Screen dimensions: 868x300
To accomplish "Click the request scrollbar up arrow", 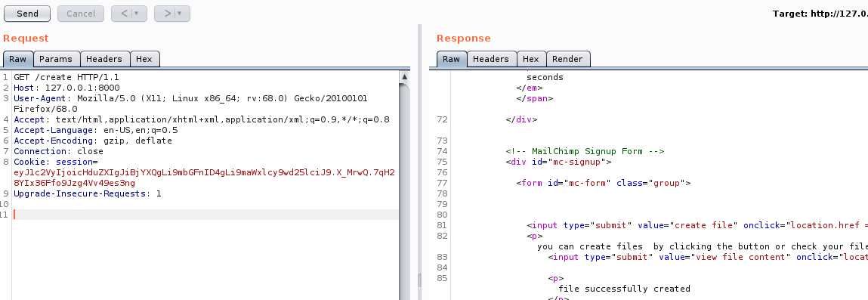I will tap(405, 77).
